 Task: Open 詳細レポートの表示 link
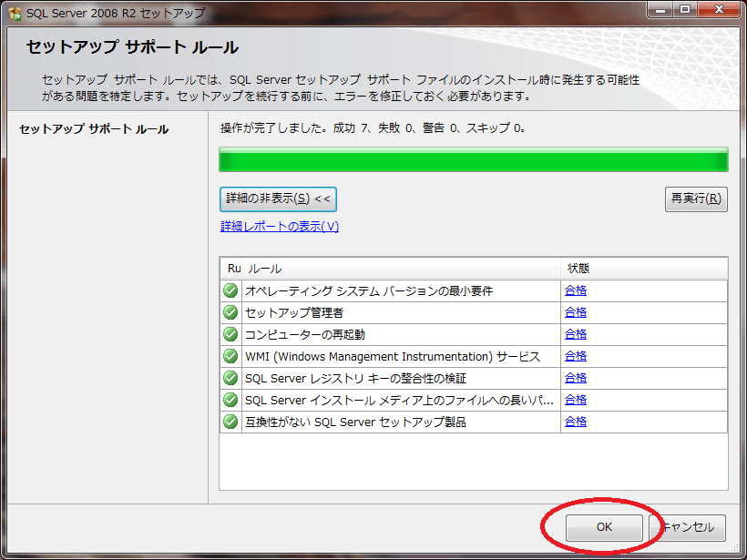click(277, 226)
